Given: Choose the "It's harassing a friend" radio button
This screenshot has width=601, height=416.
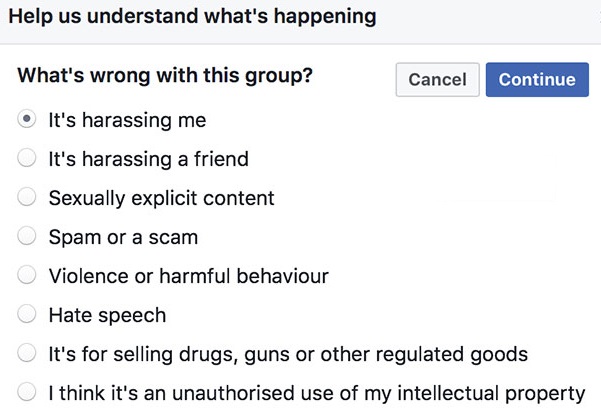Looking at the screenshot, I should coord(28,159).
